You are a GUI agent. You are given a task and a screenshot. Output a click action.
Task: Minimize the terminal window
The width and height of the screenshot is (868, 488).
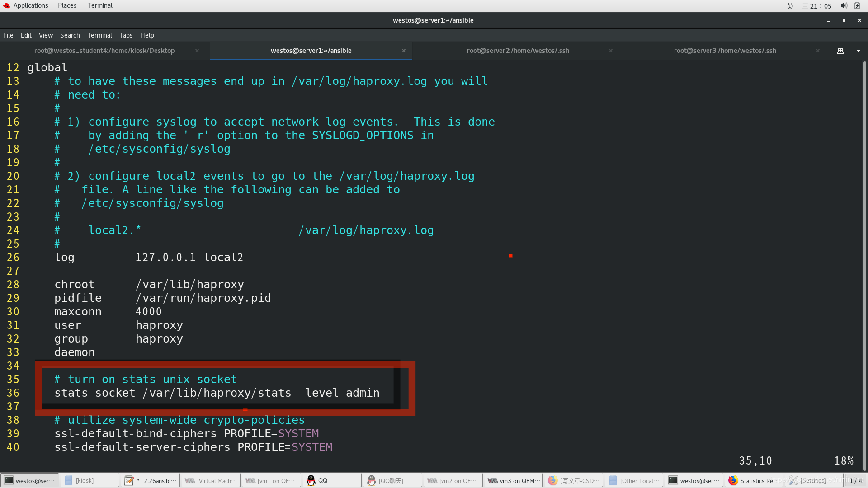829,20
